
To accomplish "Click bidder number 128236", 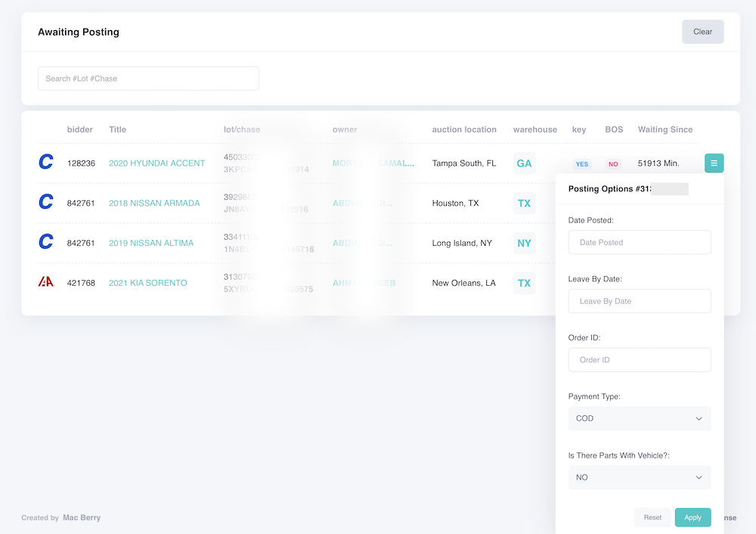I will click(x=81, y=163).
